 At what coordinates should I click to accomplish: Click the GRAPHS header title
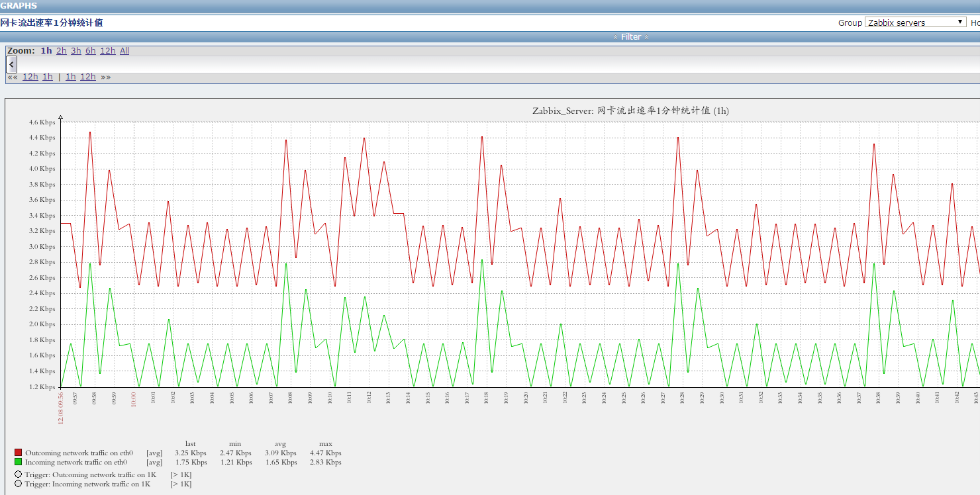pyautogui.click(x=19, y=6)
